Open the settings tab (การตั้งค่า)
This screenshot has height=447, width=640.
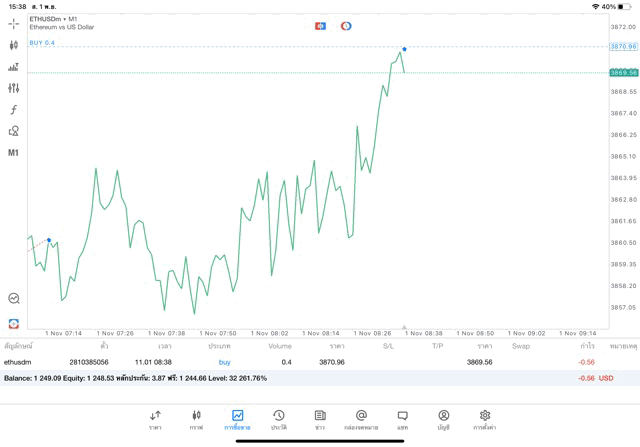[484, 420]
